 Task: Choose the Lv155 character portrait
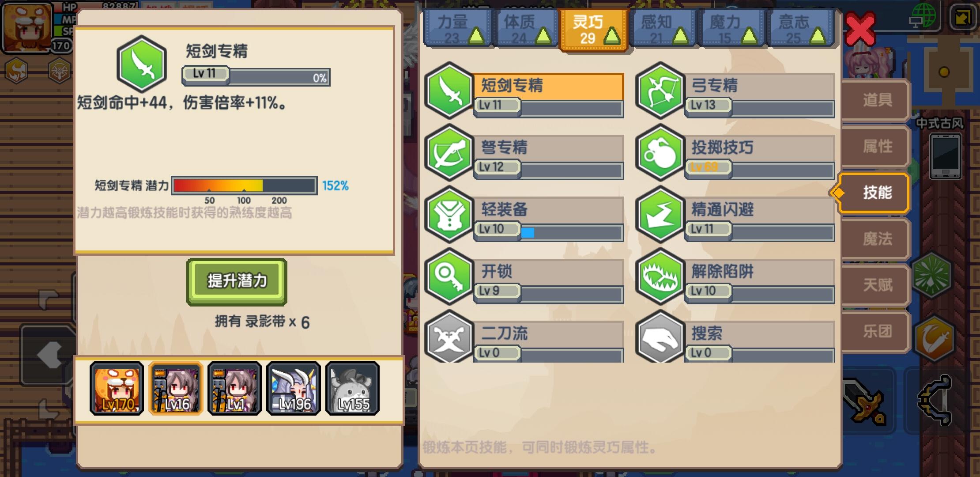[352, 388]
